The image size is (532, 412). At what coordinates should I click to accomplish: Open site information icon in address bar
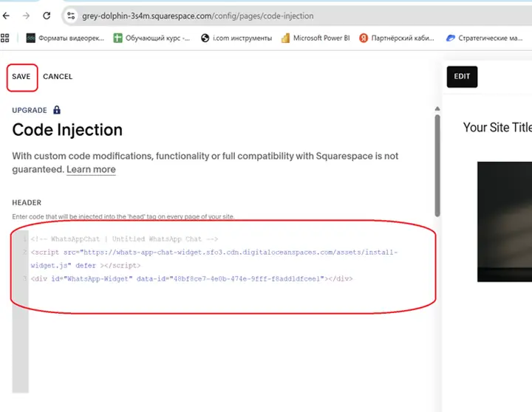coord(71,16)
